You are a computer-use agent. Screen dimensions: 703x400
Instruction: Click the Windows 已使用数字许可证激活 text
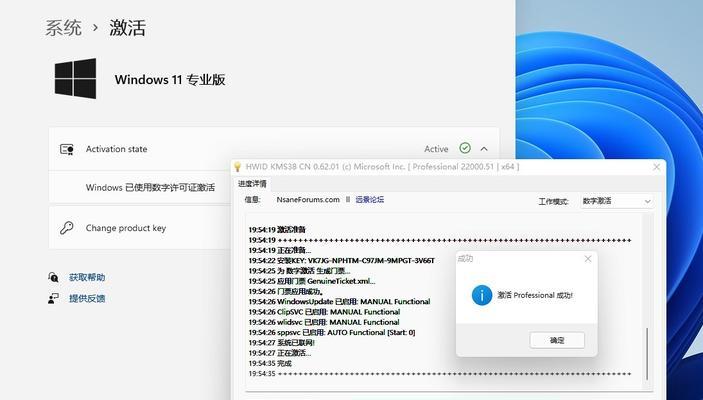pyautogui.click(x=150, y=187)
